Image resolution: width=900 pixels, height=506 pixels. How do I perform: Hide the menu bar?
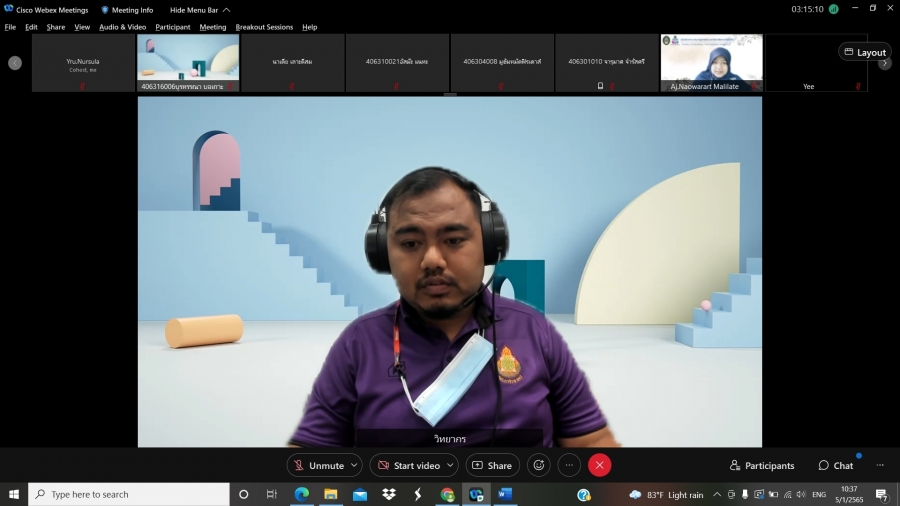[x=199, y=10]
